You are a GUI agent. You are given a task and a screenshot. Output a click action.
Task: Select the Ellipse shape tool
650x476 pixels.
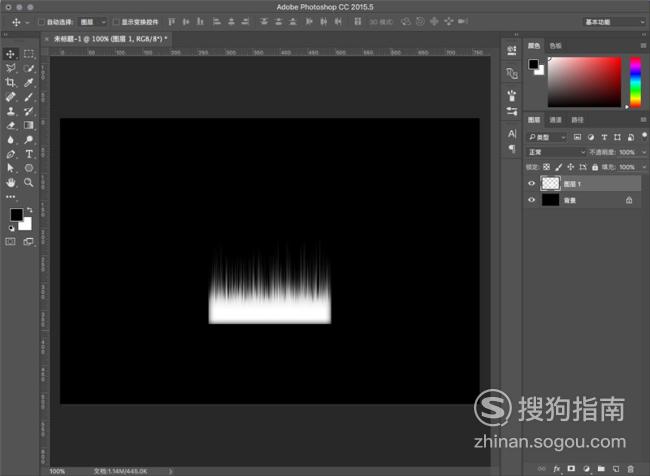click(x=29, y=168)
